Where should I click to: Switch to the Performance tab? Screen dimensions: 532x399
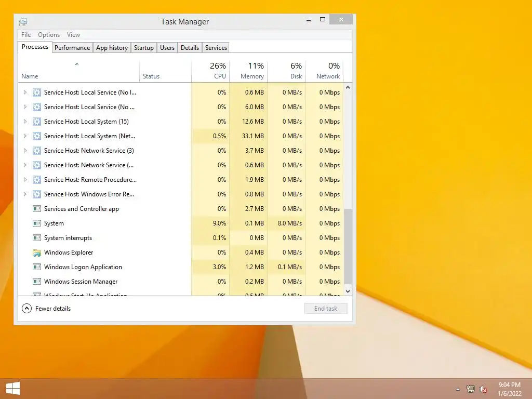[72, 47]
